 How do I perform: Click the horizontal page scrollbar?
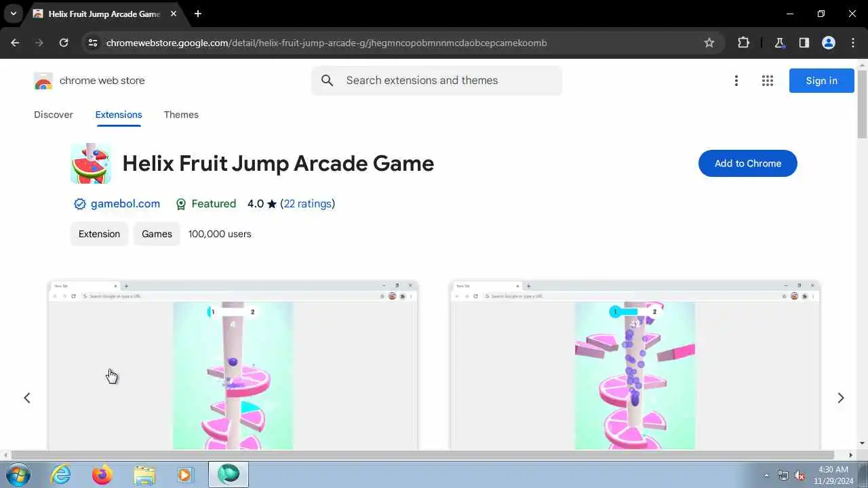pyautogui.click(x=423, y=455)
